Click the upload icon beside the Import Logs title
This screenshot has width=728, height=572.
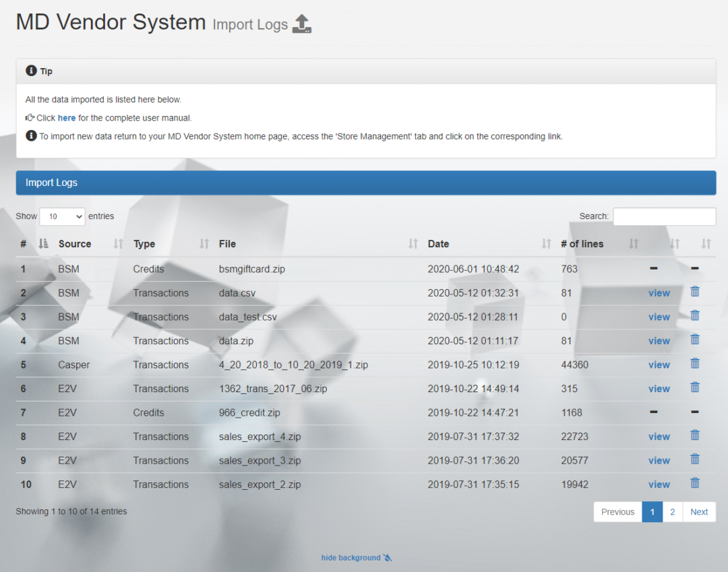click(x=301, y=22)
